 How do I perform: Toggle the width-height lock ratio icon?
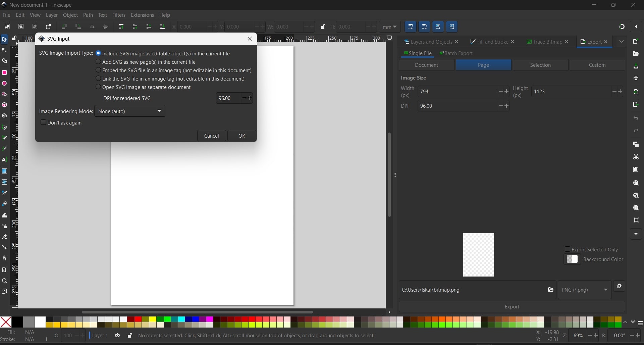[x=323, y=27]
